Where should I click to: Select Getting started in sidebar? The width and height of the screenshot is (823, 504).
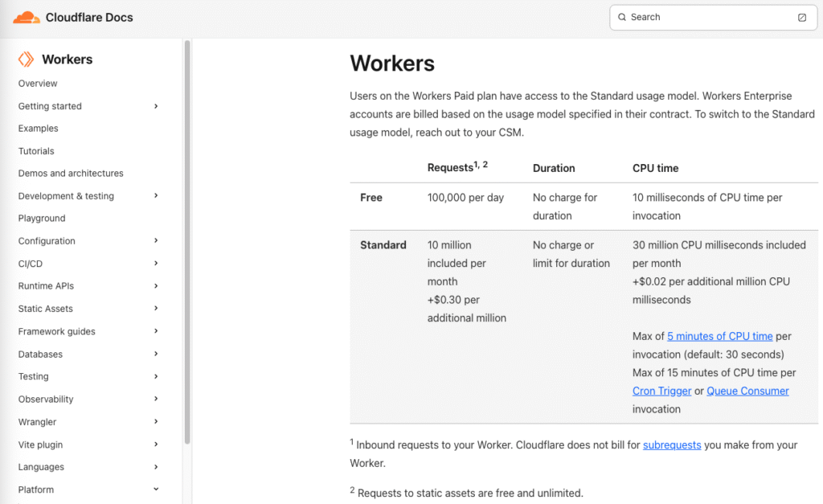[50, 106]
